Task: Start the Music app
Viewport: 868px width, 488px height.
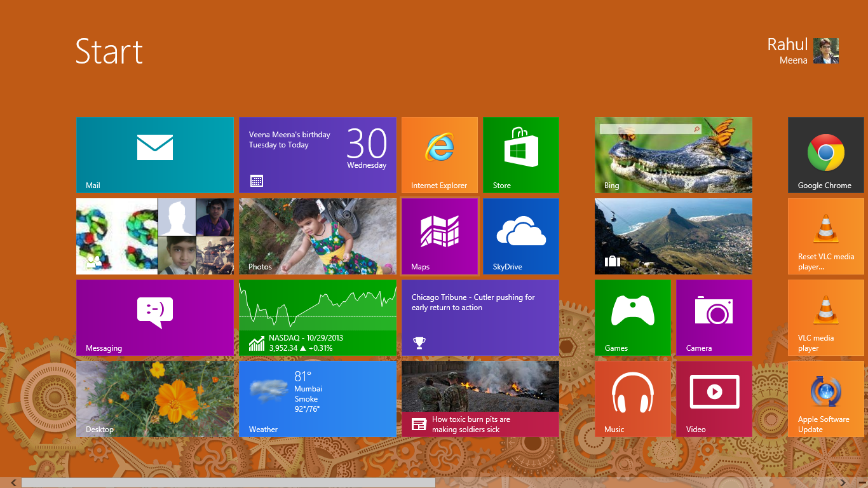Action: click(x=632, y=398)
